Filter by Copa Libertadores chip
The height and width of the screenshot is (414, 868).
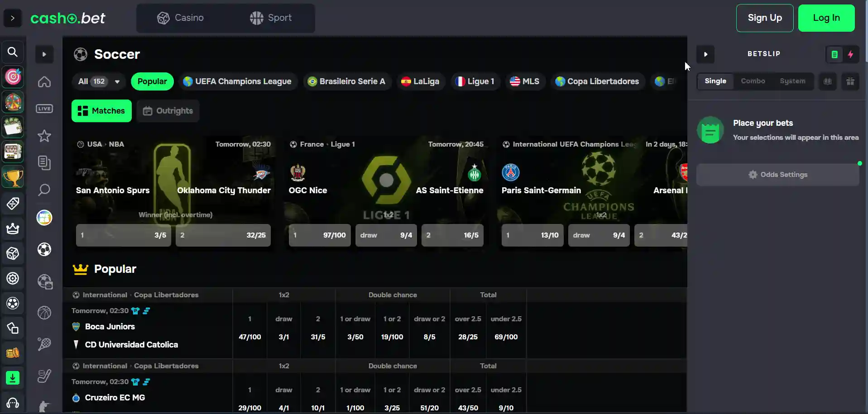598,81
